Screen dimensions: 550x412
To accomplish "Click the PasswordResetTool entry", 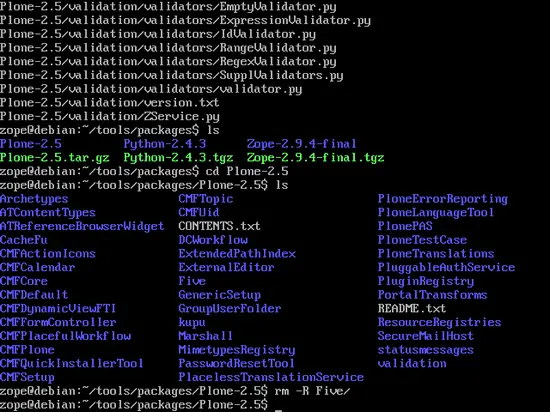I will [236, 363].
